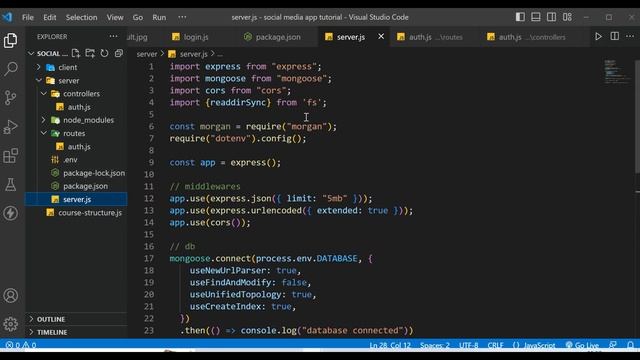Open the Run menu
Image resolution: width=640 pixels, height=360 pixels.
(x=159, y=17)
